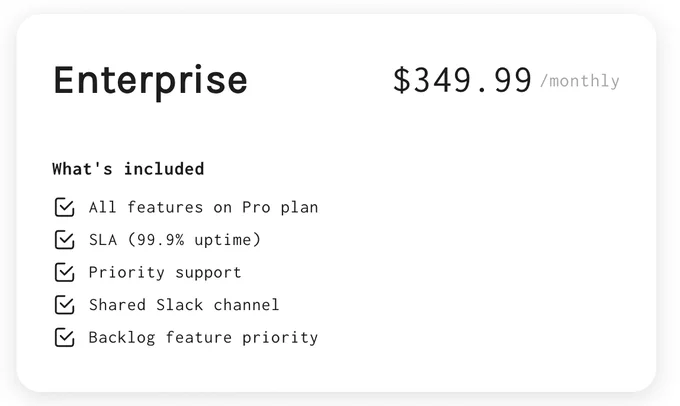680x406 pixels.
Task: Click the What's included heading
Action: click(x=128, y=169)
